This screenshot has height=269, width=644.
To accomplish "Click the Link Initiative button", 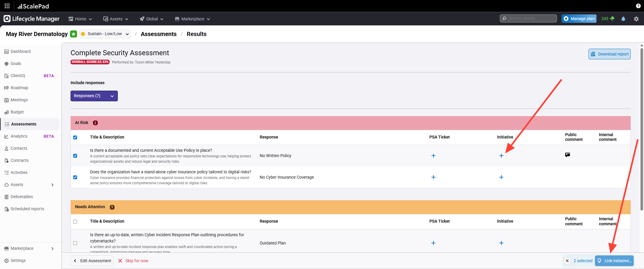I will (x=614, y=261).
